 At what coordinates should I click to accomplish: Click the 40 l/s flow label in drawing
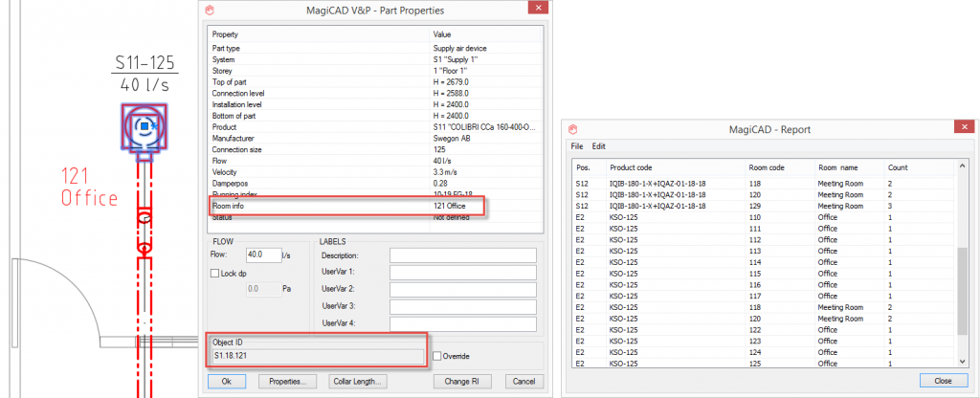145,85
